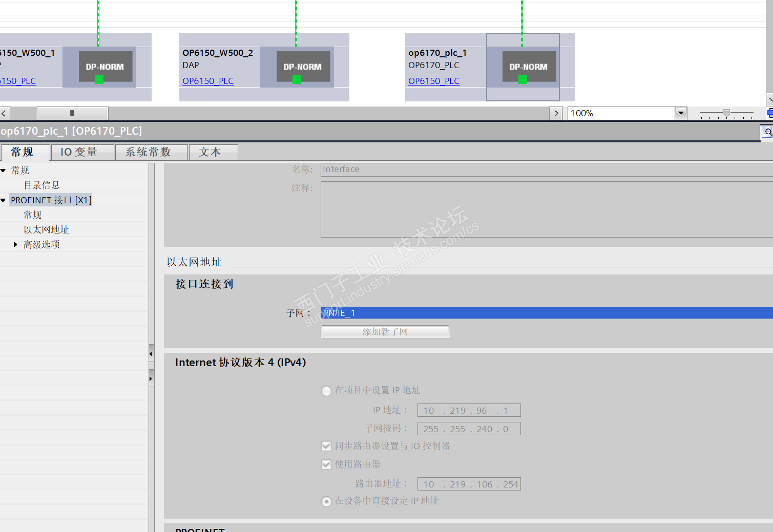Viewport: 773px width, 532px height.
Task: Select the DP-NORM module of OP6150_W500_2
Action: pos(303,67)
